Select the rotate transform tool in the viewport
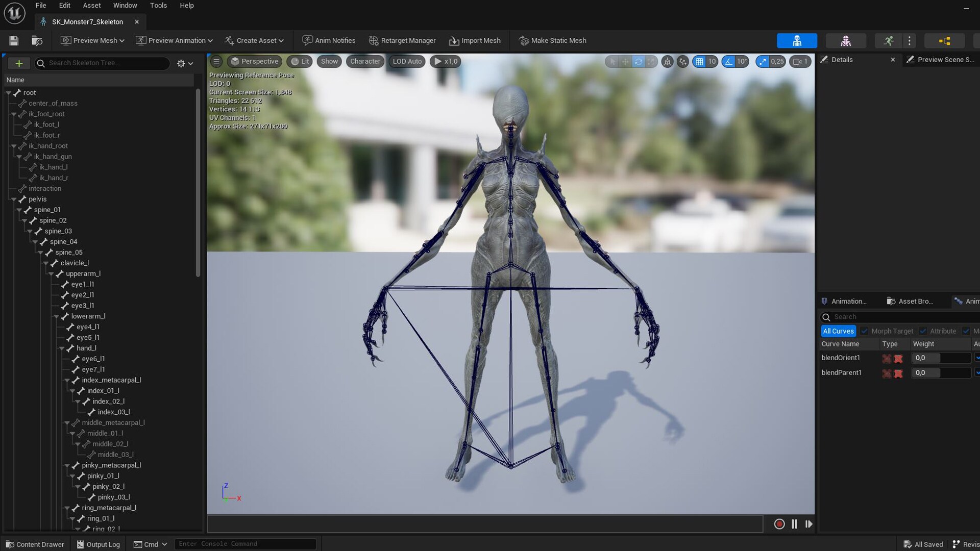Viewport: 980px width, 551px height. tap(639, 62)
